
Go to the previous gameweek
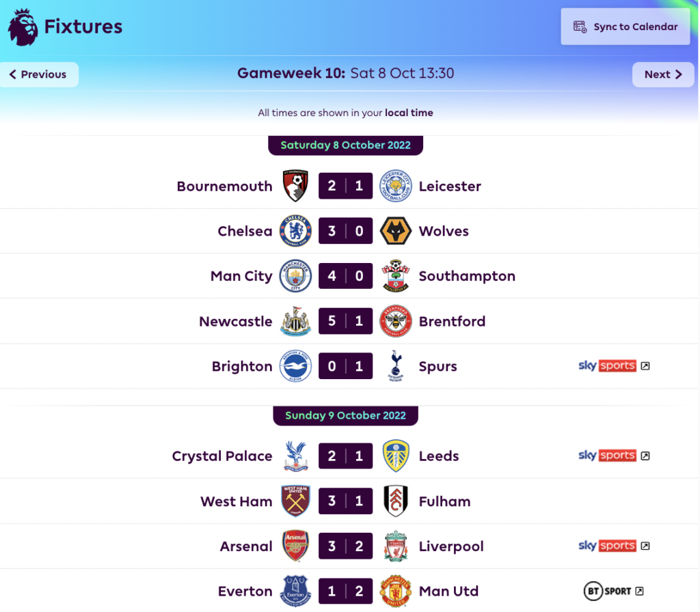click(39, 74)
